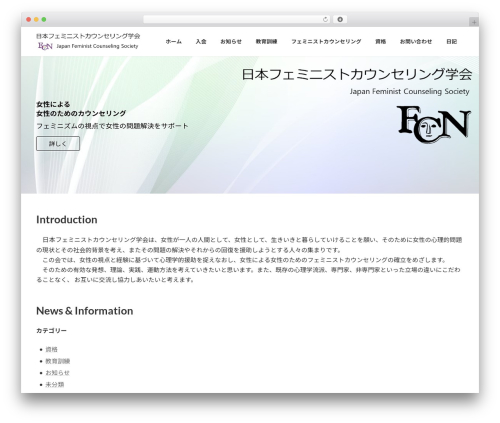Image resolution: width=500 pixels, height=423 pixels.
Task: Click the News & Information heading
Action: tap(85, 311)
